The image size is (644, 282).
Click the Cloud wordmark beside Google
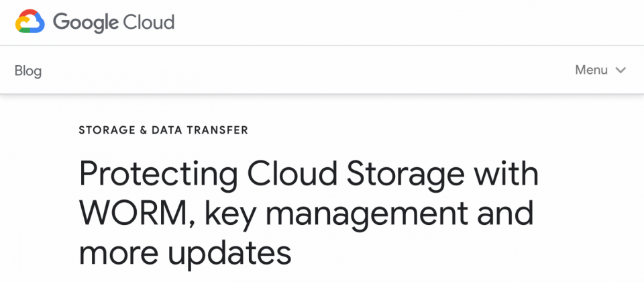149,21
